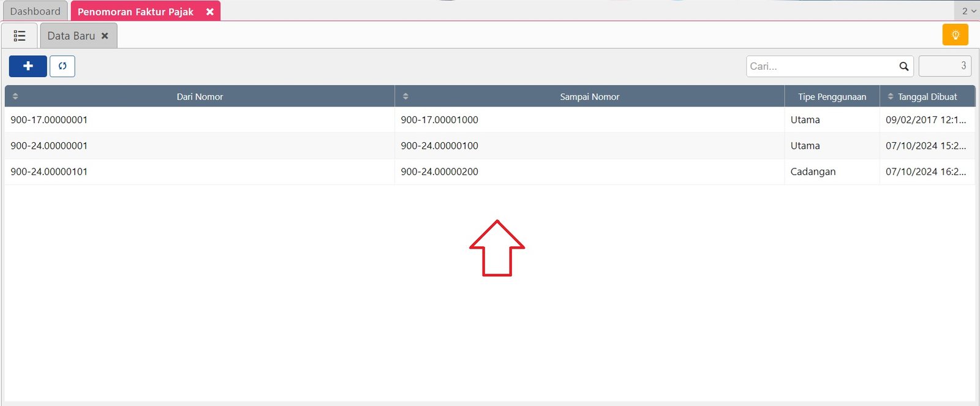Select the Data Baru tab
The width and height of the screenshot is (980, 406).
(x=71, y=36)
